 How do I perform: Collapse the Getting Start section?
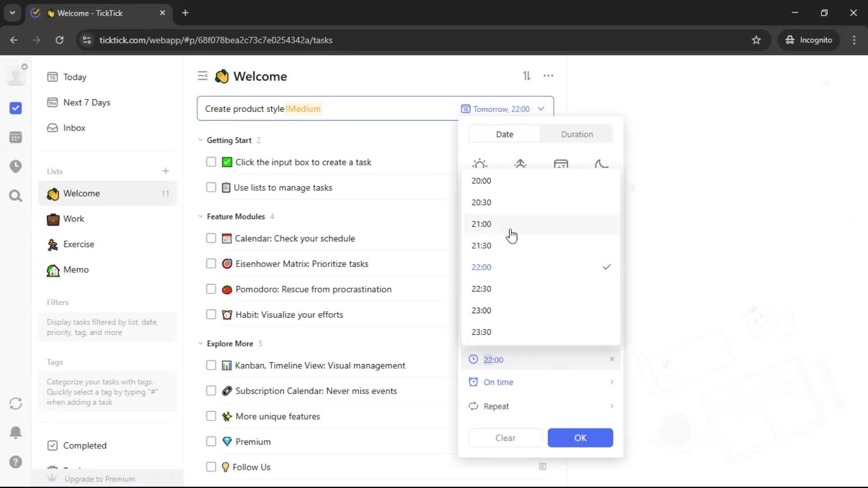pyautogui.click(x=201, y=140)
